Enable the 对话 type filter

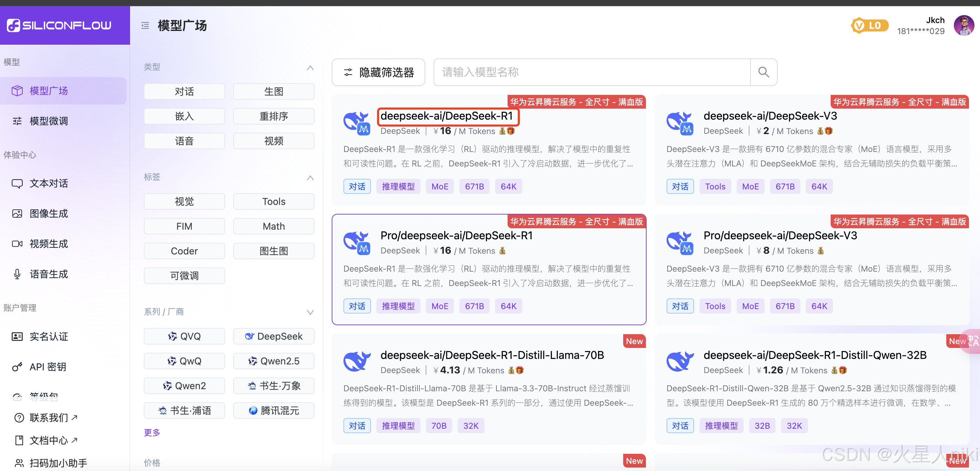pos(184,91)
